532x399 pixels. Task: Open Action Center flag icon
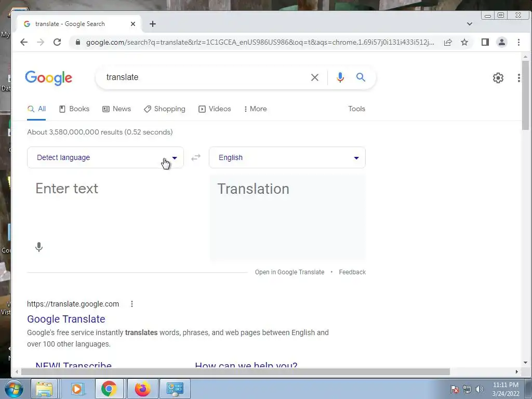click(455, 389)
